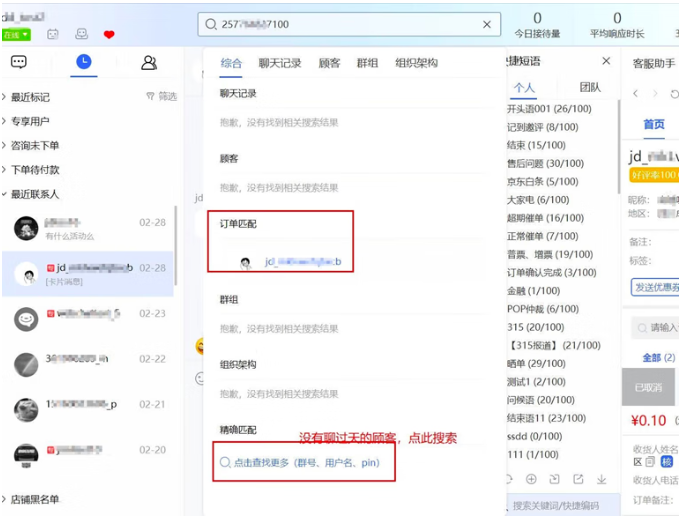Open phrase group 大家电 (6/100)

point(538,200)
